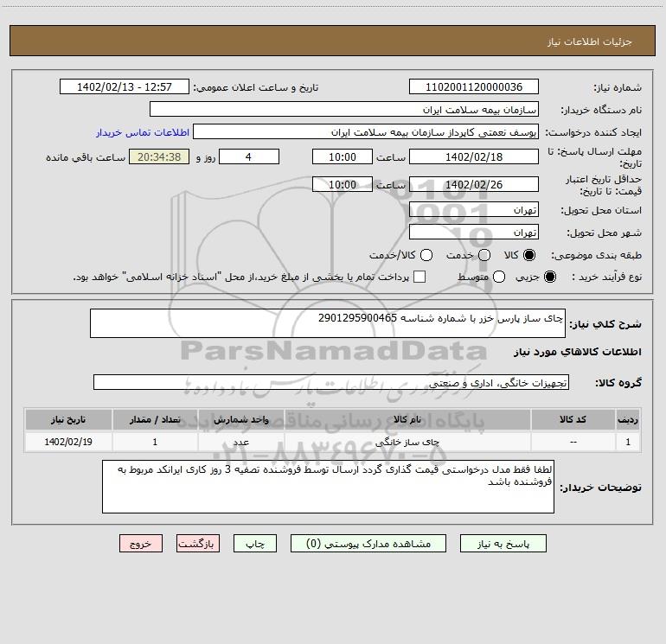
Task: Click the تاریخ نیاز column header
Action: 68,419
